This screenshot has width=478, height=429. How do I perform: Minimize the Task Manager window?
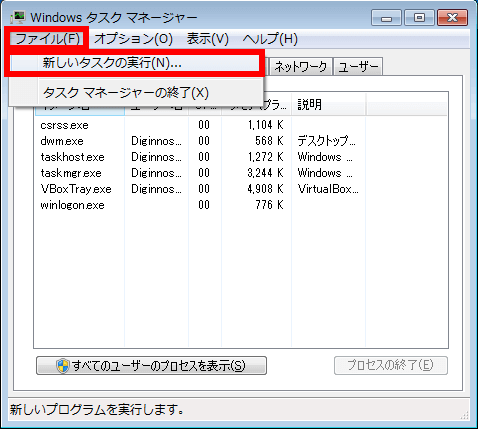tap(387, 17)
